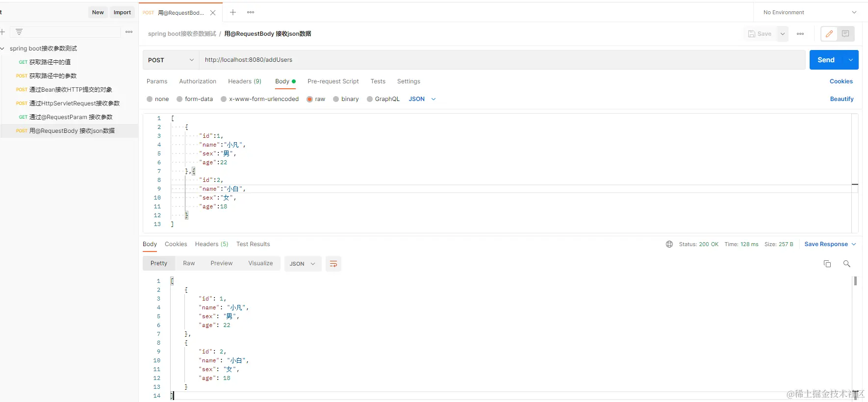Open Pre-request Script tab
The width and height of the screenshot is (868, 402).
(x=333, y=81)
